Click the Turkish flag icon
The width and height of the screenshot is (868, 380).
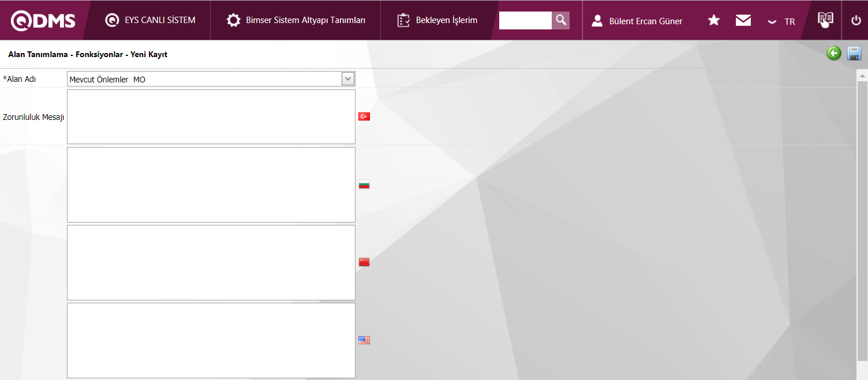point(364,116)
